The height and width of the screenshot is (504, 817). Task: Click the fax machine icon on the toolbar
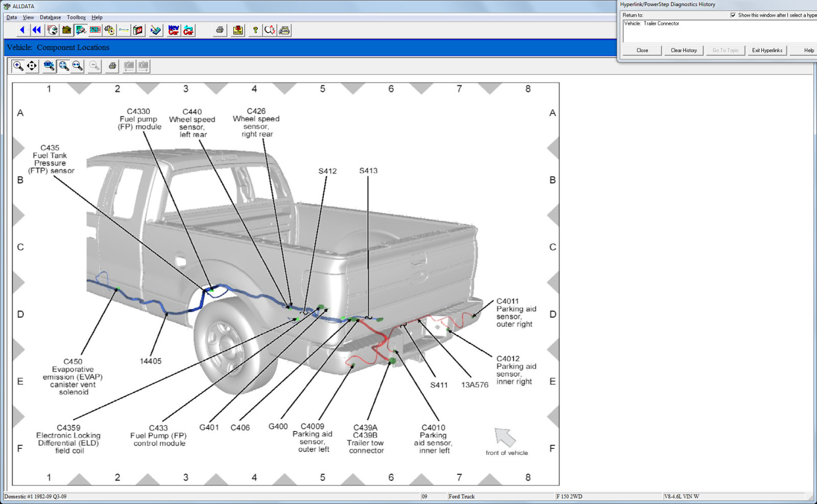click(284, 30)
